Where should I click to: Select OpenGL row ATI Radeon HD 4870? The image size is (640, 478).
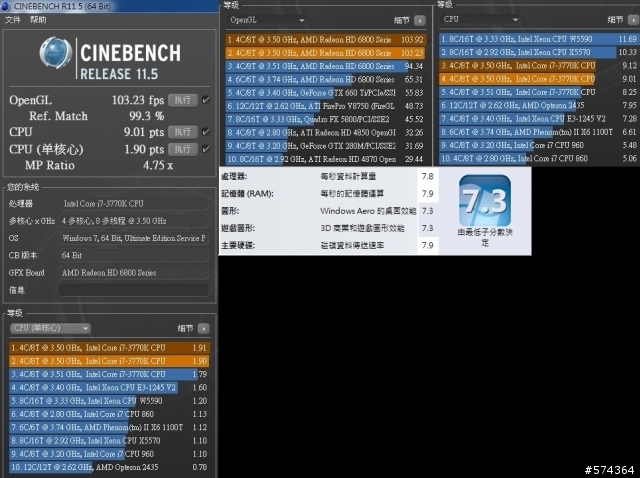(x=326, y=159)
